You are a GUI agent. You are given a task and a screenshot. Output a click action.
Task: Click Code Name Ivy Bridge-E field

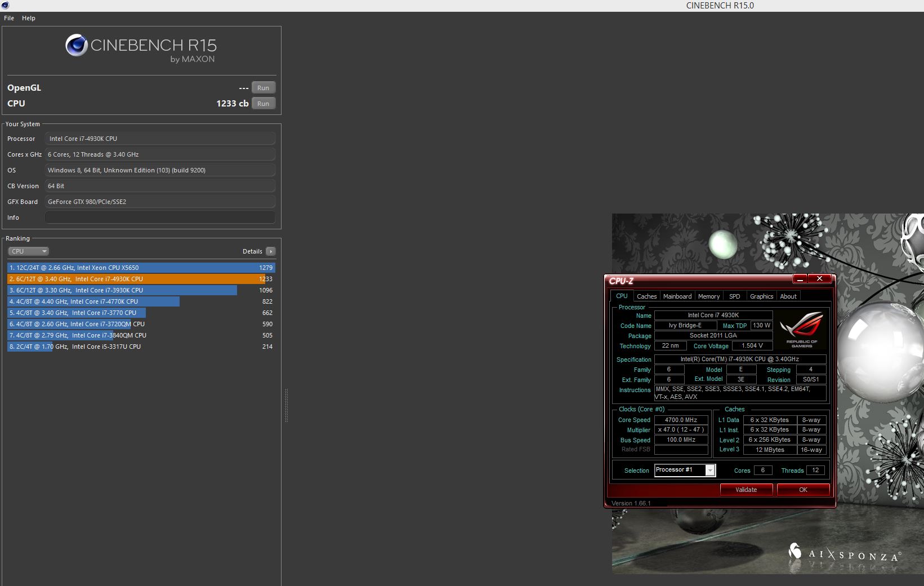[x=685, y=326]
